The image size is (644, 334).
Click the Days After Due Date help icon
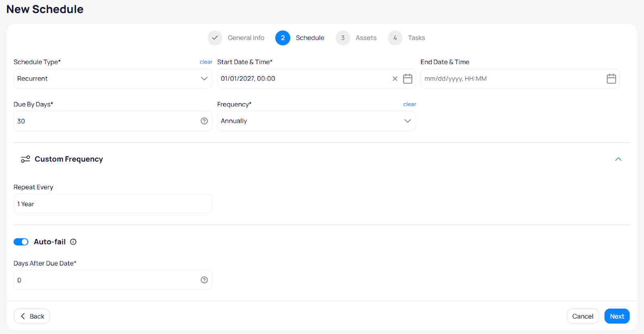pyautogui.click(x=204, y=280)
